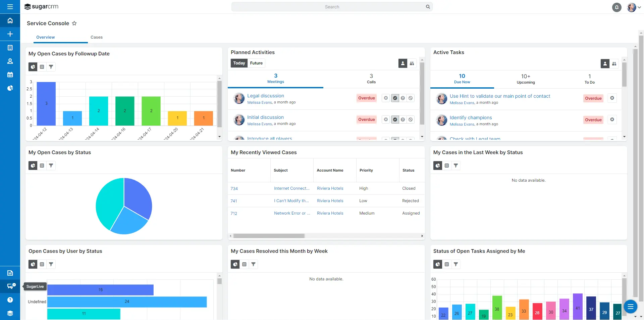Click the blue 24 bar in Open Cases by User

(127, 302)
